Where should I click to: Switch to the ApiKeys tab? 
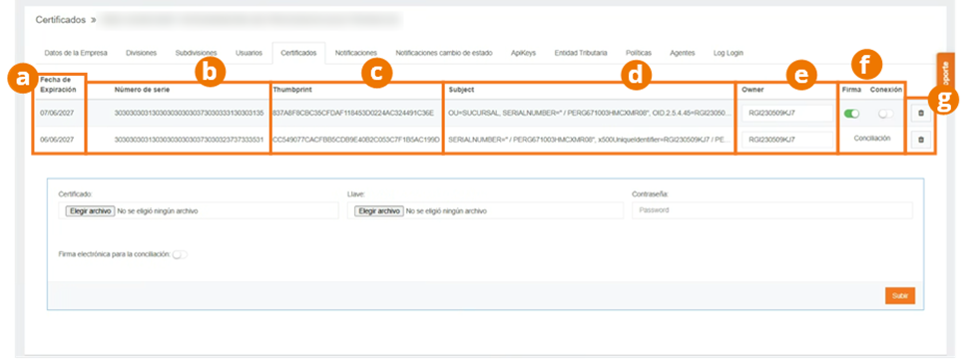pos(523,53)
